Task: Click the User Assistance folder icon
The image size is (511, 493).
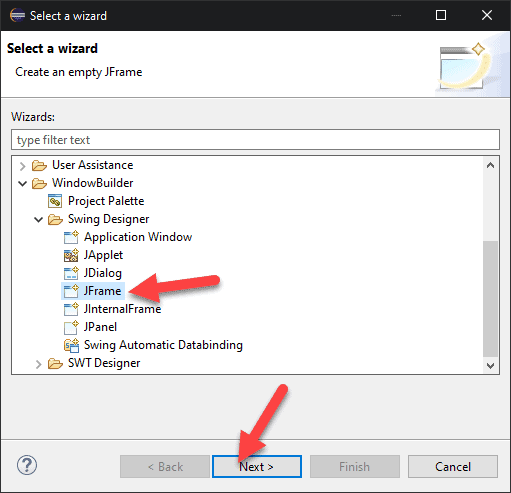Action: pos(39,165)
